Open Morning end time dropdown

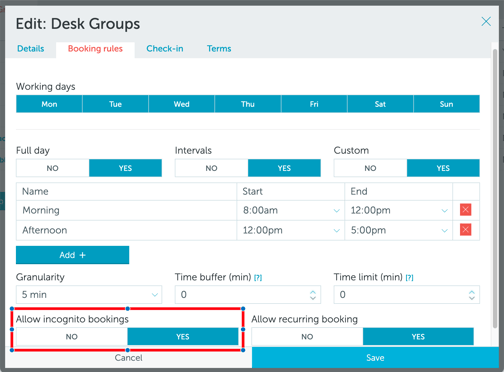click(x=399, y=210)
